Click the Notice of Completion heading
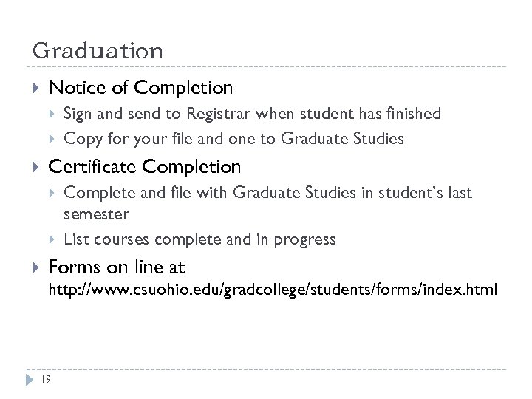Image resolution: width=532 pixels, height=399 pixels. pyautogui.click(x=140, y=89)
